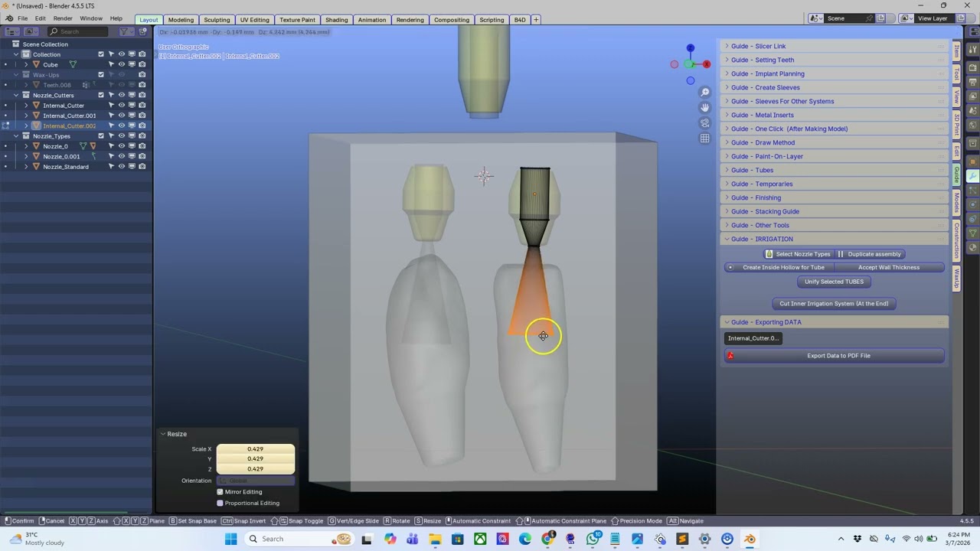Click the Blender logo app menu
Screen dimensions: 980x551
(x=8, y=18)
